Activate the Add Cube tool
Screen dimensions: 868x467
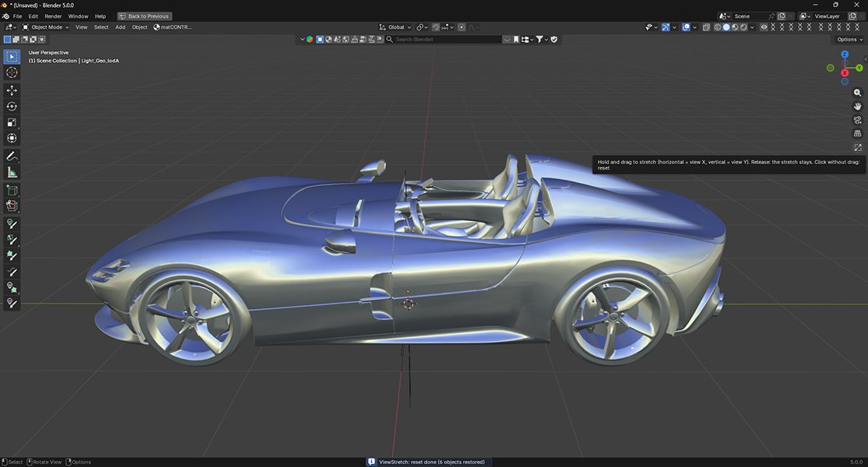[x=12, y=191]
